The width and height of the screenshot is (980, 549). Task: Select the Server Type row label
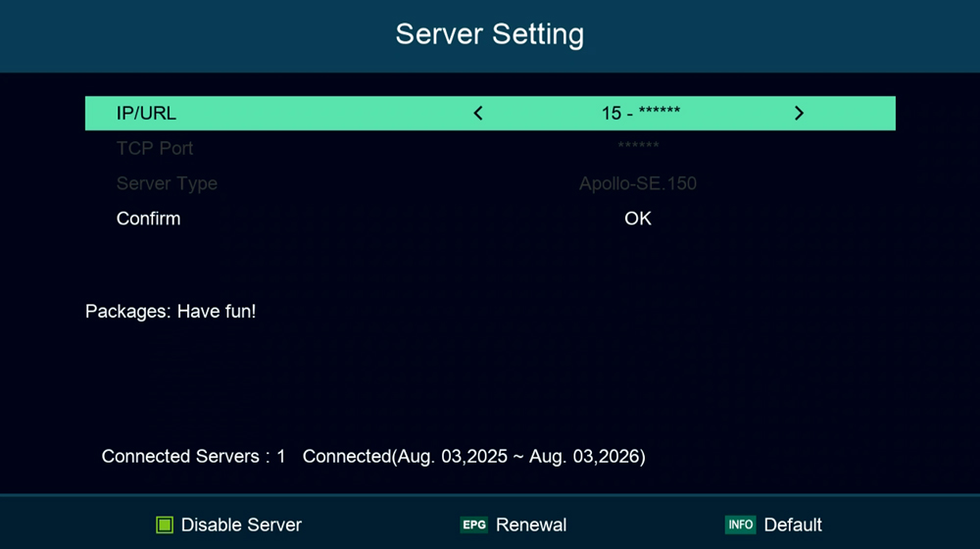tap(167, 183)
